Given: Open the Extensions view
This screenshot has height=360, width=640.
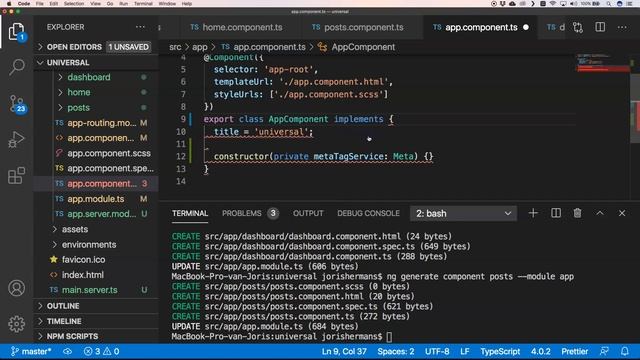Looking at the screenshot, I should click(x=16, y=176).
